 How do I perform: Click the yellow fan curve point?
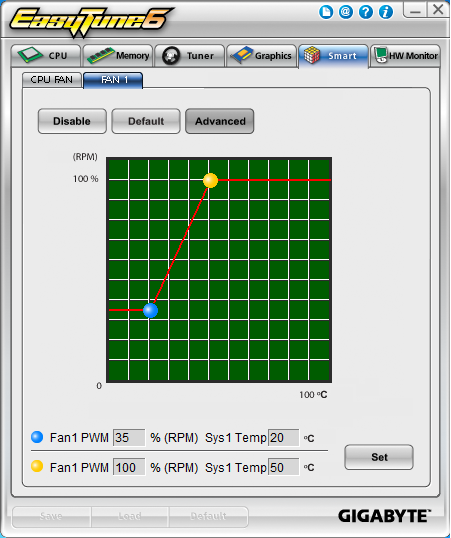pyautogui.click(x=210, y=180)
